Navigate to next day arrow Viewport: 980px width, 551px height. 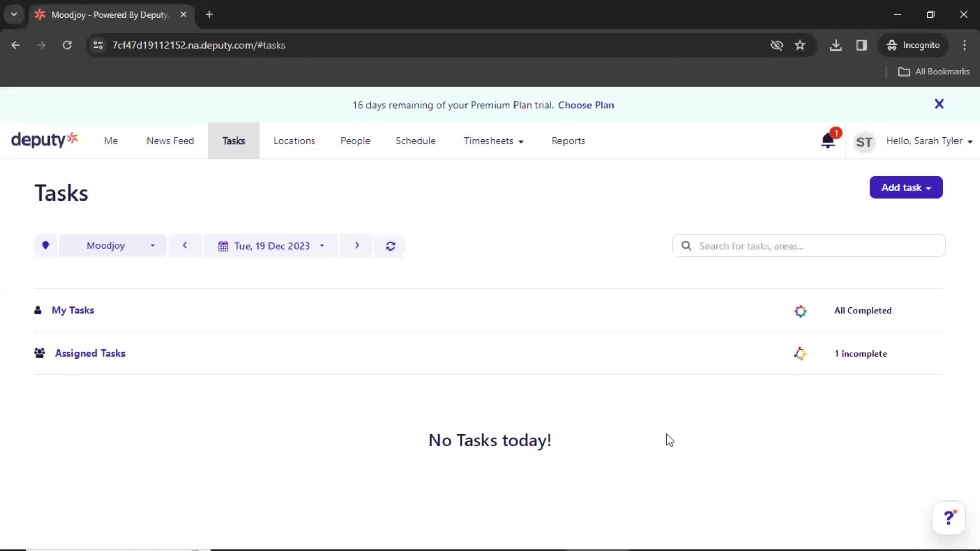pos(356,245)
